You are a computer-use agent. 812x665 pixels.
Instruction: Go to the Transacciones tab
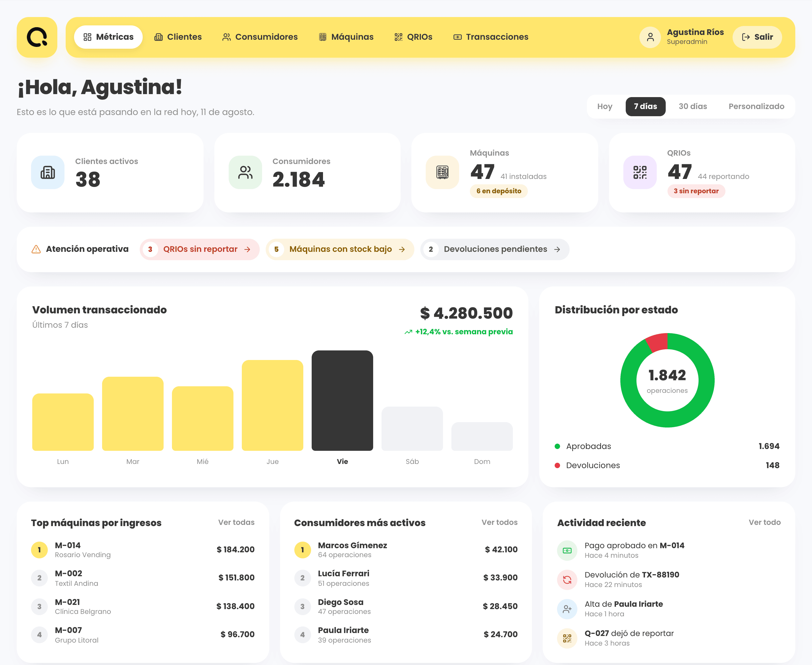491,37
